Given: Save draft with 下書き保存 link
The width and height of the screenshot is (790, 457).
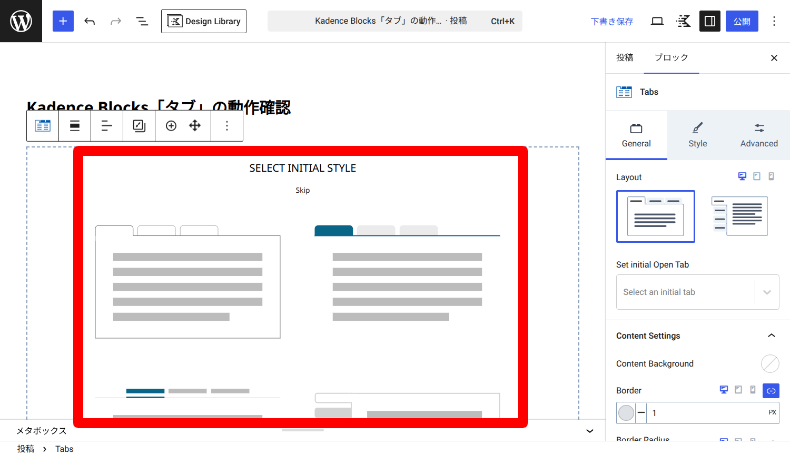Looking at the screenshot, I should [612, 21].
